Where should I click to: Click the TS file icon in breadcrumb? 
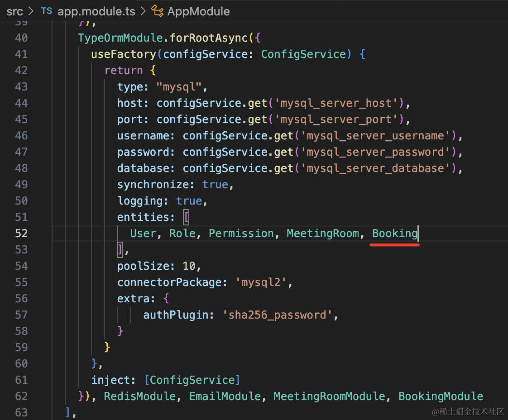coord(47,11)
